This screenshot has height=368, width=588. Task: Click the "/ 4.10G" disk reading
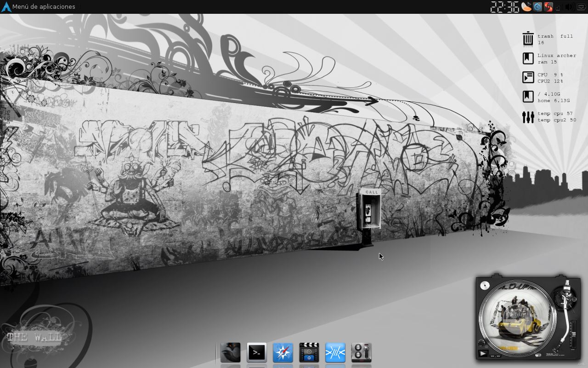tap(549, 94)
